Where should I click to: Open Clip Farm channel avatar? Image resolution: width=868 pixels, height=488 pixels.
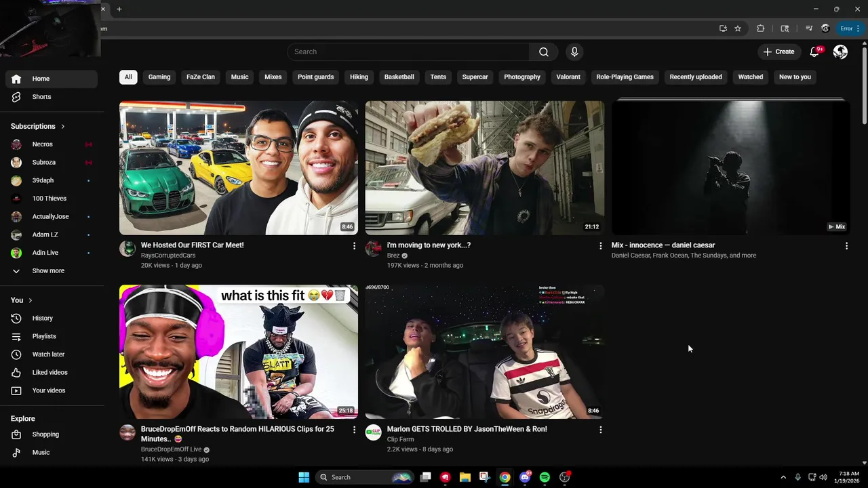coord(374,432)
